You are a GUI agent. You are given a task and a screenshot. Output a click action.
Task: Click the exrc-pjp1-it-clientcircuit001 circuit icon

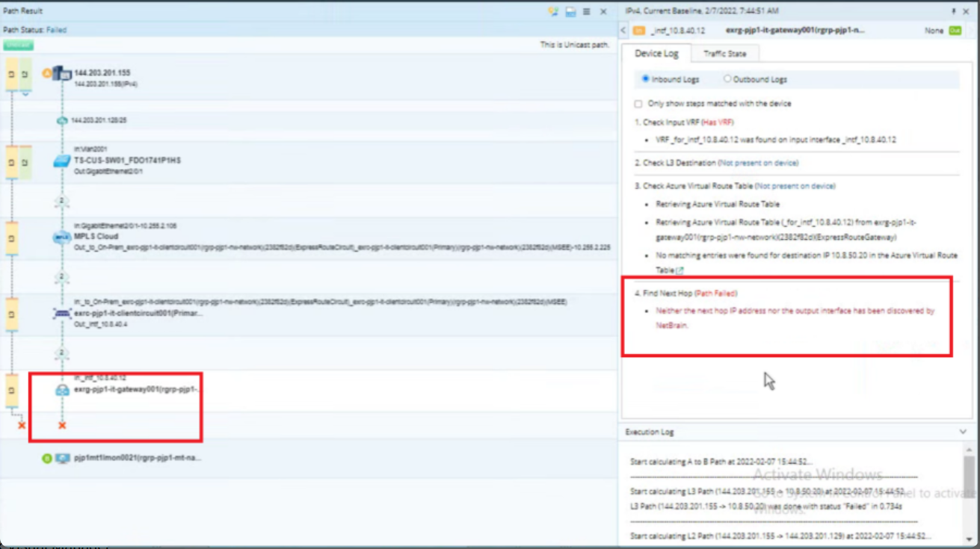[62, 314]
